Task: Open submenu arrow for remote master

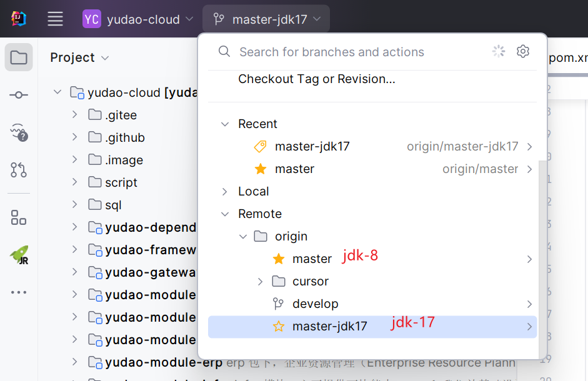Action: (x=529, y=259)
